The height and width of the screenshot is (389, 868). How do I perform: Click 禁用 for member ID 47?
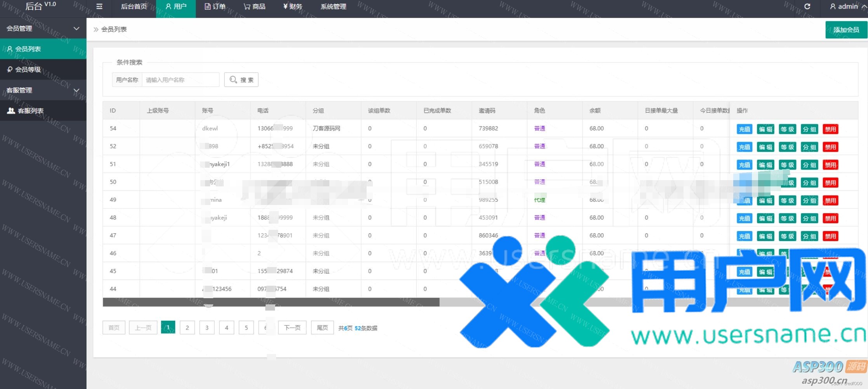click(831, 236)
